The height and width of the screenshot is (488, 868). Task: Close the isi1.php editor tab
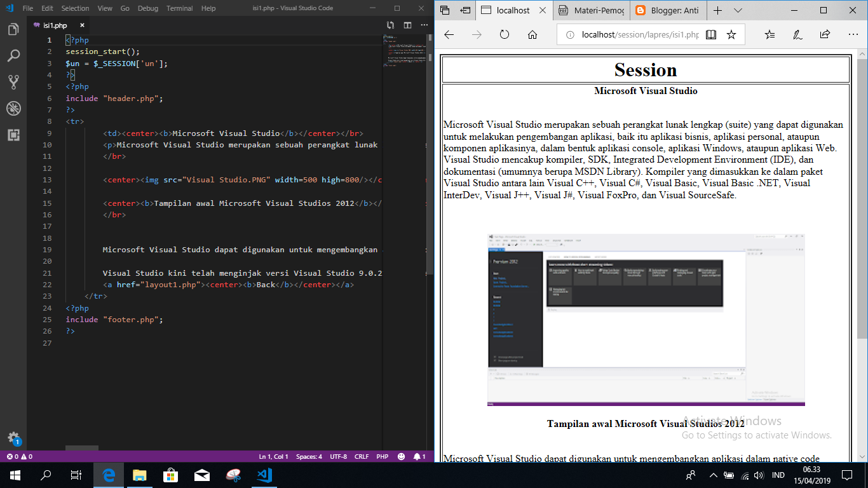pyautogui.click(x=82, y=25)
